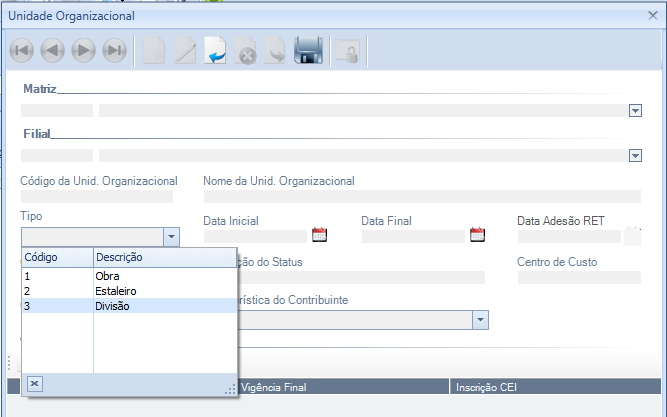Click the Tipo input box
Screen dimensions: 667x417
93,237
